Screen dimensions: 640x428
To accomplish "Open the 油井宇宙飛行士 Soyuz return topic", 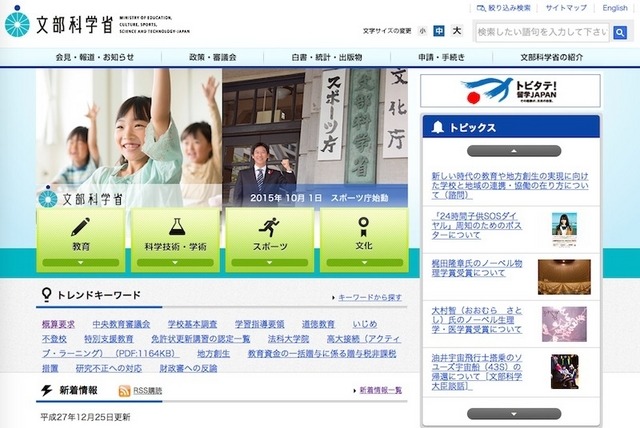I will 477,372.
